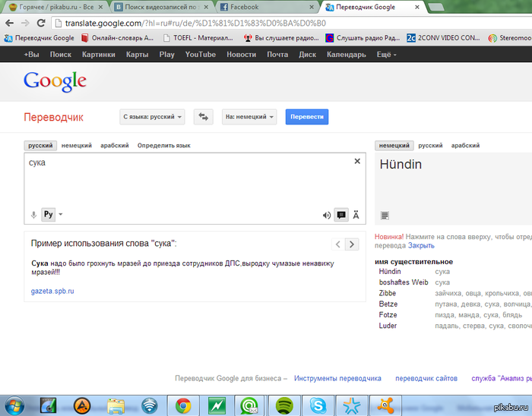This screenshot has width=532, height=416.
Task: Select the translated text list icon
Action: click(385, 216)
